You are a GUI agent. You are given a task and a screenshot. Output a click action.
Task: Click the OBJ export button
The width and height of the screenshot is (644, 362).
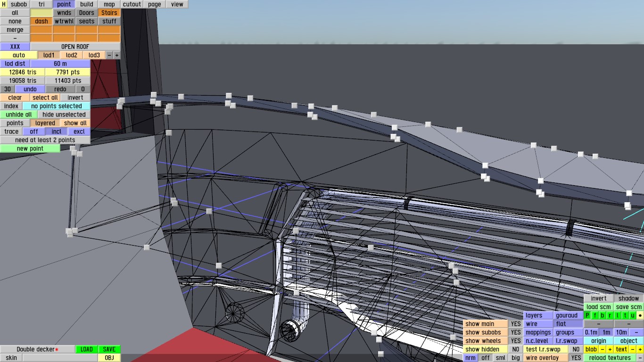tap(109, 358)
